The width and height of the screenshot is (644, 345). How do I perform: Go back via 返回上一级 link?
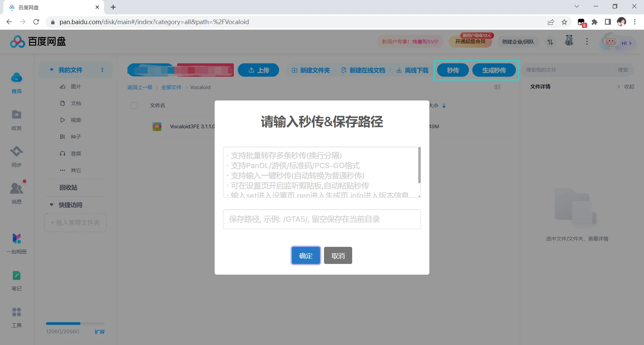[140, 87]
